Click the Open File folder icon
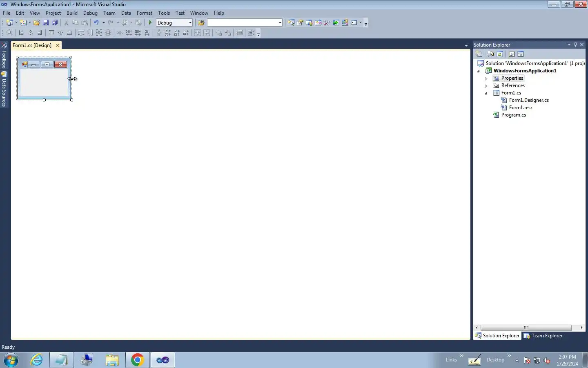 37,23
